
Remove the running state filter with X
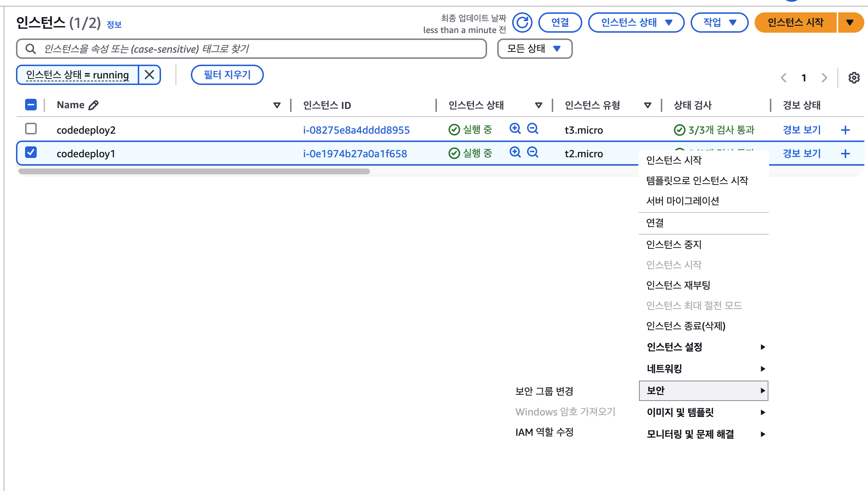(x=149, y=75)
